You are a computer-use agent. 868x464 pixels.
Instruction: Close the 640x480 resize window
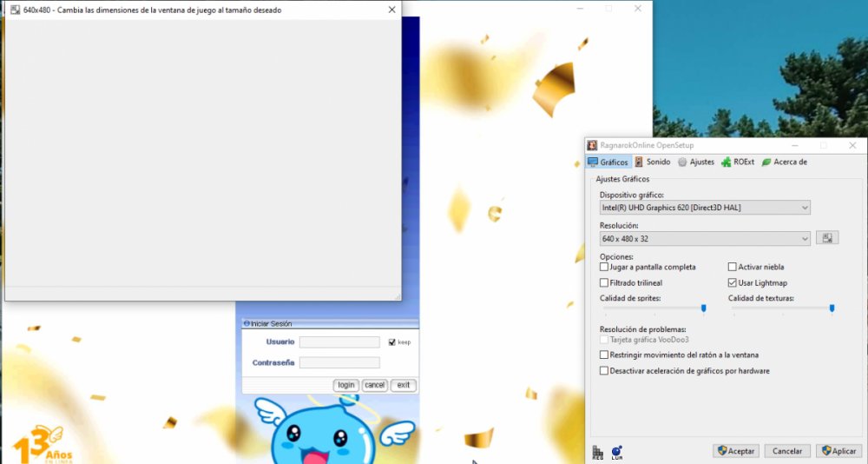(391, 10)
